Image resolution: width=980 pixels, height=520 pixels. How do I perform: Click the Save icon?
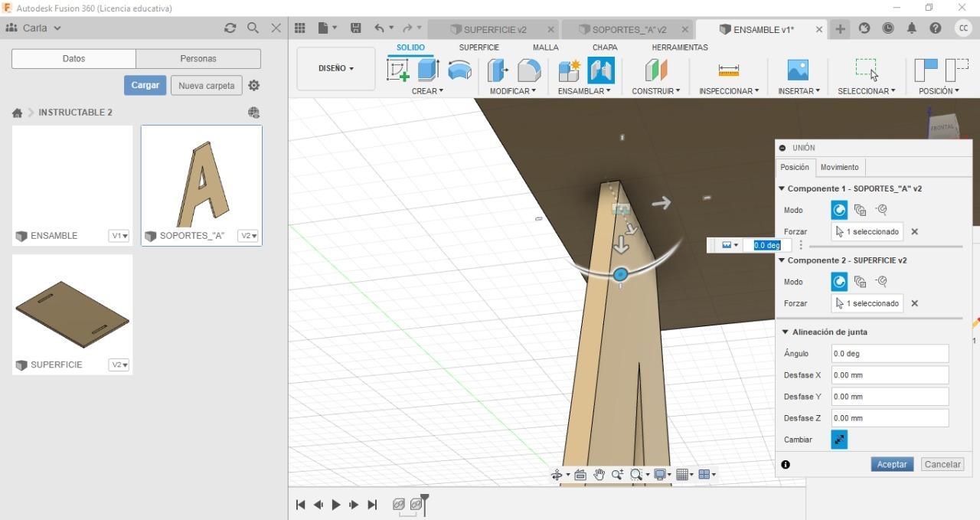(355, 28)
